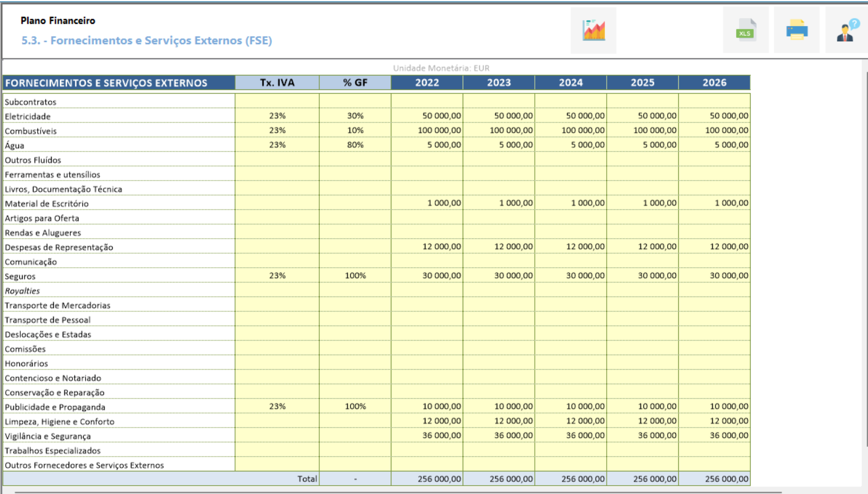Click the Artigos para Oferta label
This screenshot has width=868, height=494.
(42, 218)
